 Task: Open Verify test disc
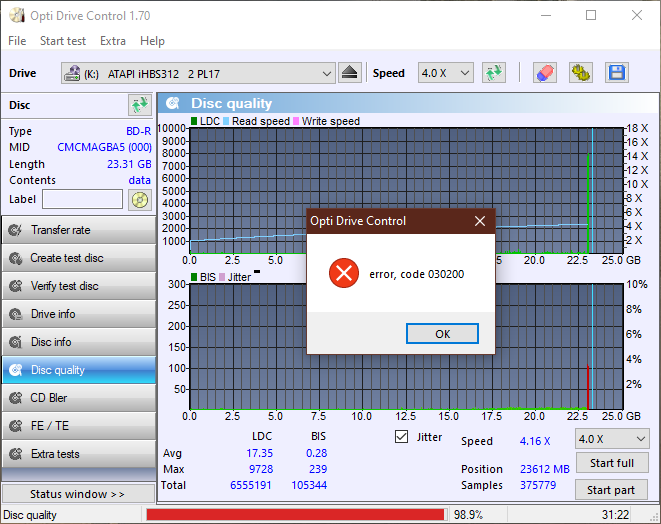tap(79, 286)
